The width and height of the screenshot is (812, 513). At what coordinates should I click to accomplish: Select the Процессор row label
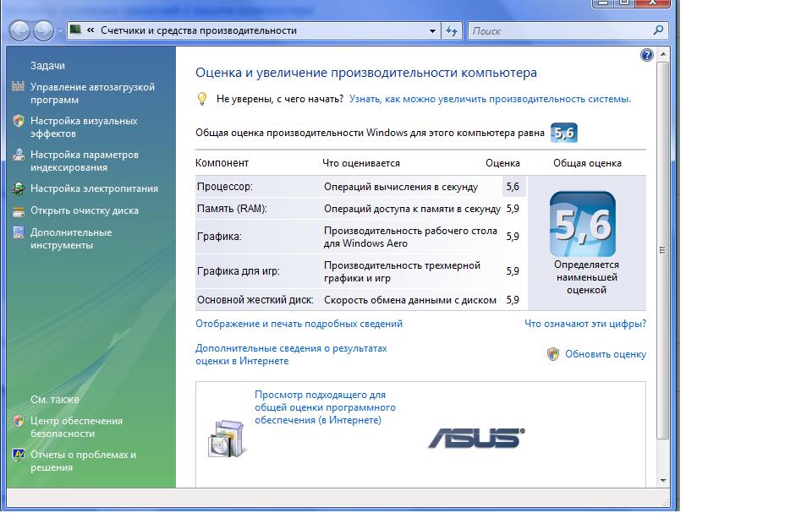click(225, 187)
